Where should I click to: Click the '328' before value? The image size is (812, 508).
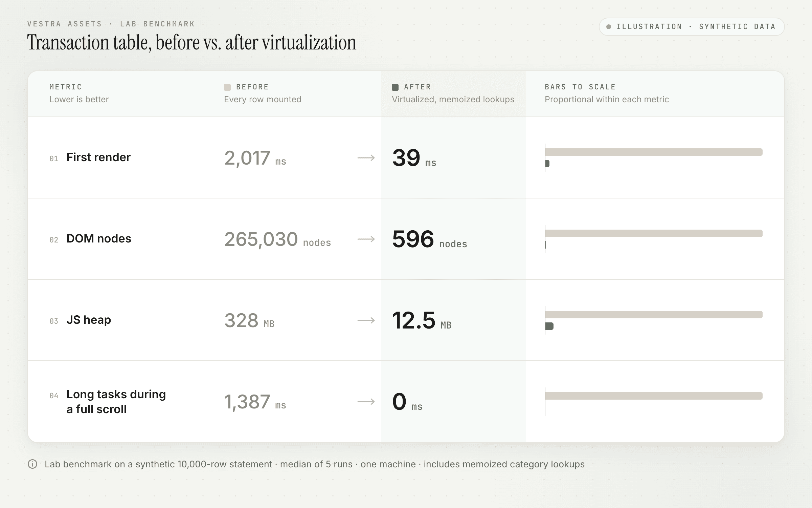click(x=241, y=320)
